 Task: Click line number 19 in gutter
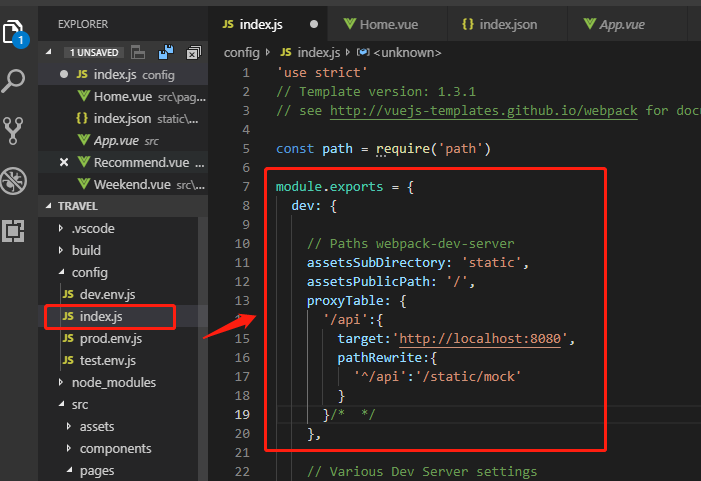(242, 414)
